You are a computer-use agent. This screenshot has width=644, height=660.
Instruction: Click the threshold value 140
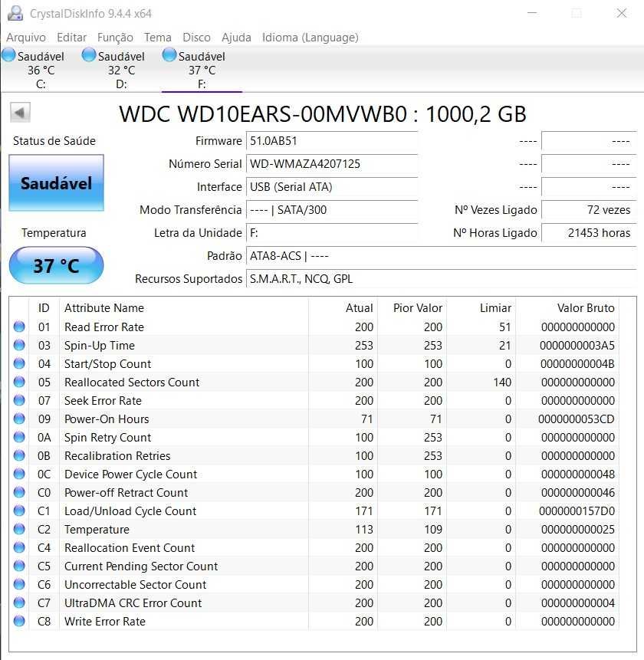point(501,383)
